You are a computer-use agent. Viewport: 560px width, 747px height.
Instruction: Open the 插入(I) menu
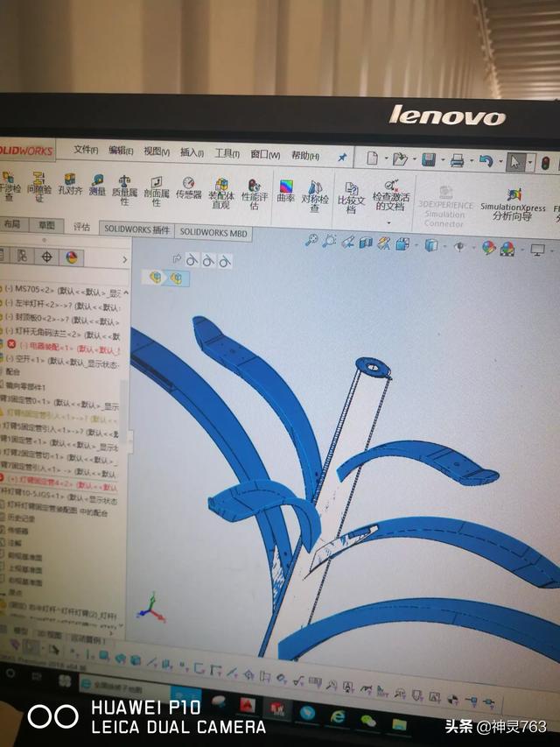coord(192,152)
